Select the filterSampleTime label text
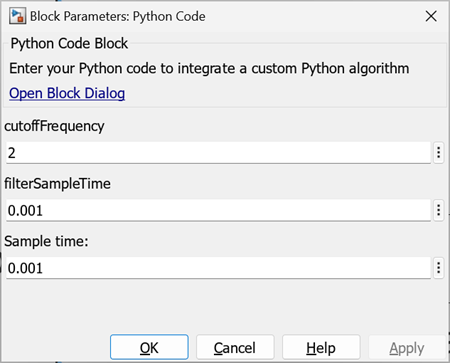 57,184
